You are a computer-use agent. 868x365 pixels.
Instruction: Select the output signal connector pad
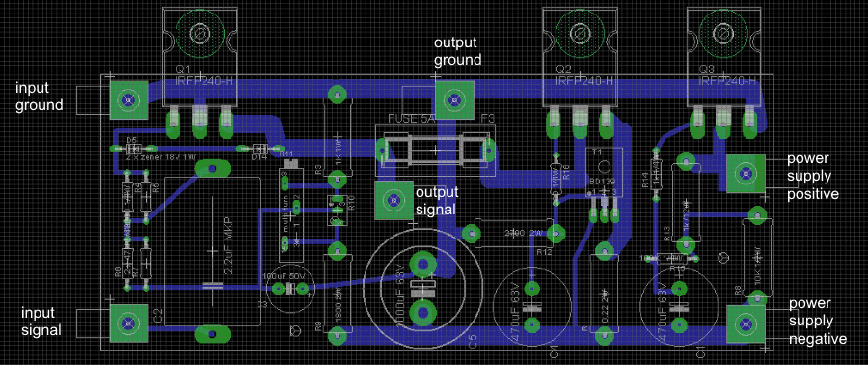click(393, 199)
